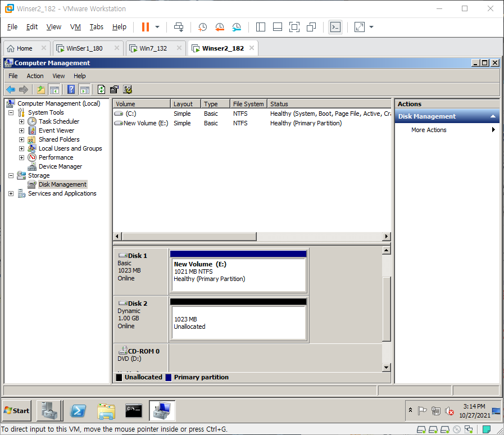Screen dimensions: 504x435
Task: Open the VM menu
Action: pos(75,27)
